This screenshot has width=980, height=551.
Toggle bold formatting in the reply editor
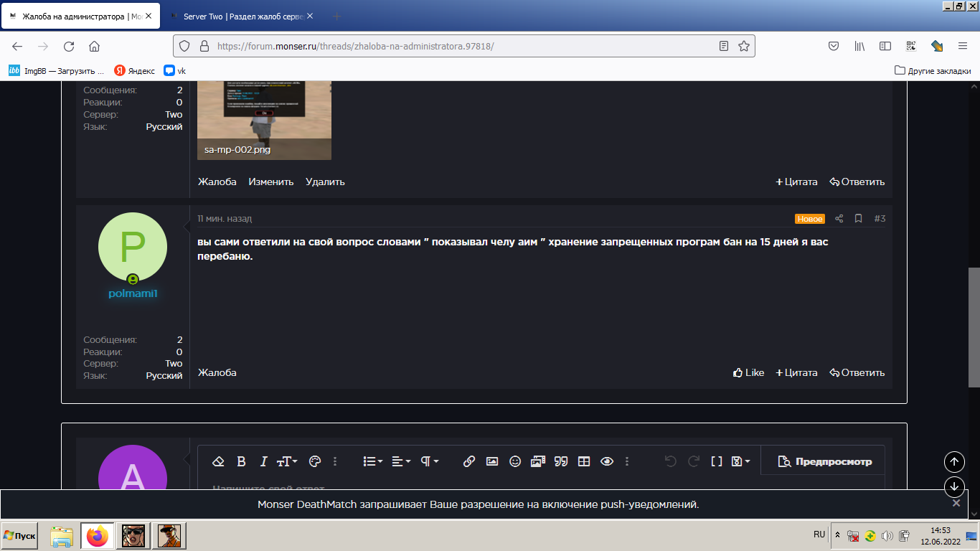coord(242,461)
